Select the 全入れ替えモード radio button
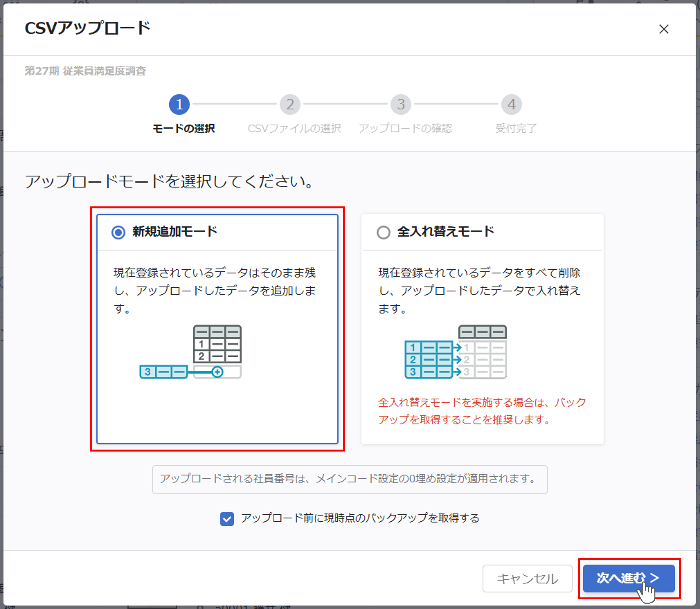Screen dimensions: 700x609 click(383, 233)
